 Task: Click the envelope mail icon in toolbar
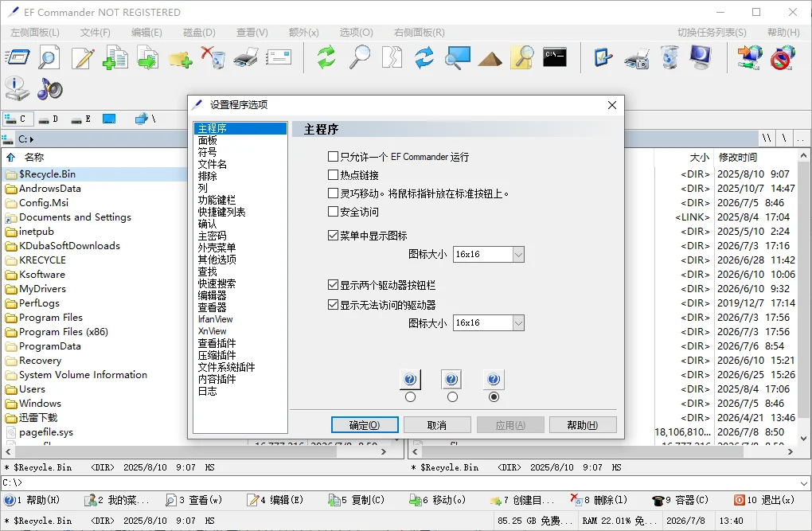279,57
